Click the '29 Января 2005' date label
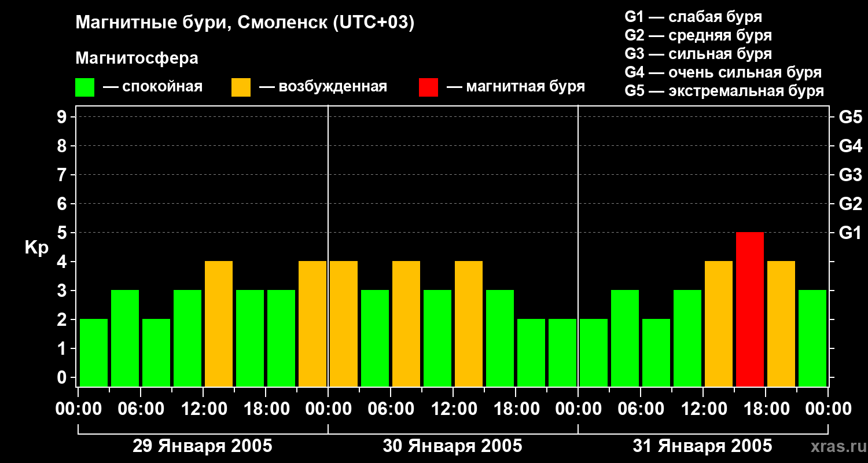The width and height of the screenshot is (868, 463). tap(203, 446)
